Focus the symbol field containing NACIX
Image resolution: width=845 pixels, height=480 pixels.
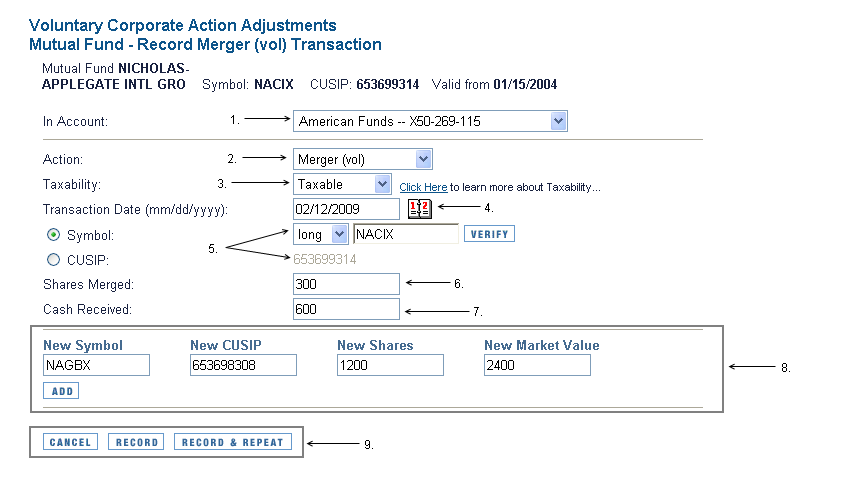(x=406, y=234)
